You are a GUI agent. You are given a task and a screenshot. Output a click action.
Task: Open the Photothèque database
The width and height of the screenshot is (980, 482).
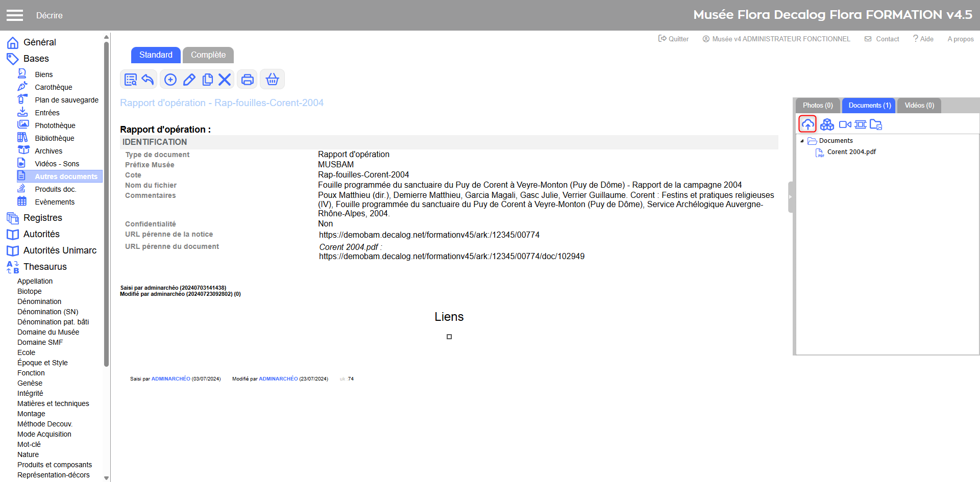55,125
